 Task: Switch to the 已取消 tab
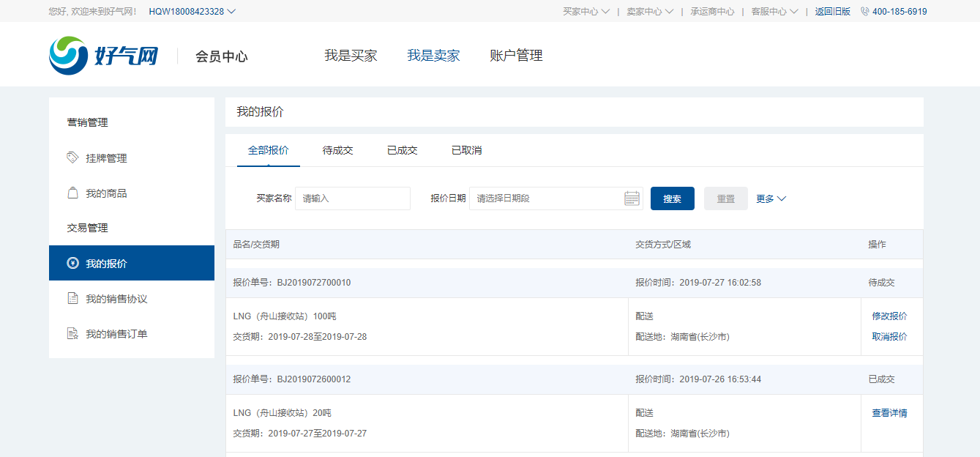467,150
